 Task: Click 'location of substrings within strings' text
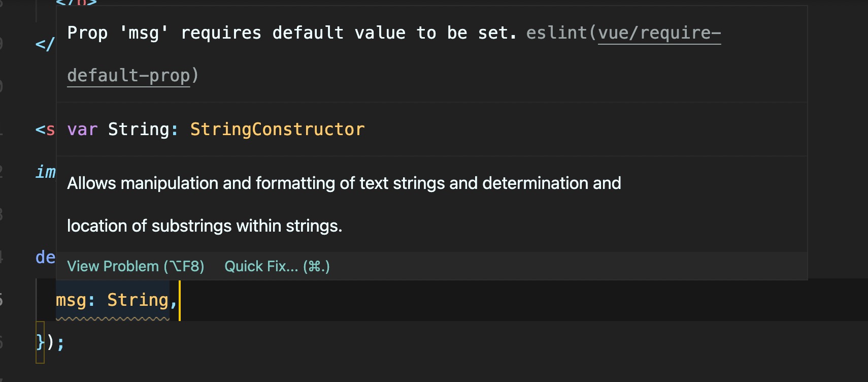pos(204,226)
